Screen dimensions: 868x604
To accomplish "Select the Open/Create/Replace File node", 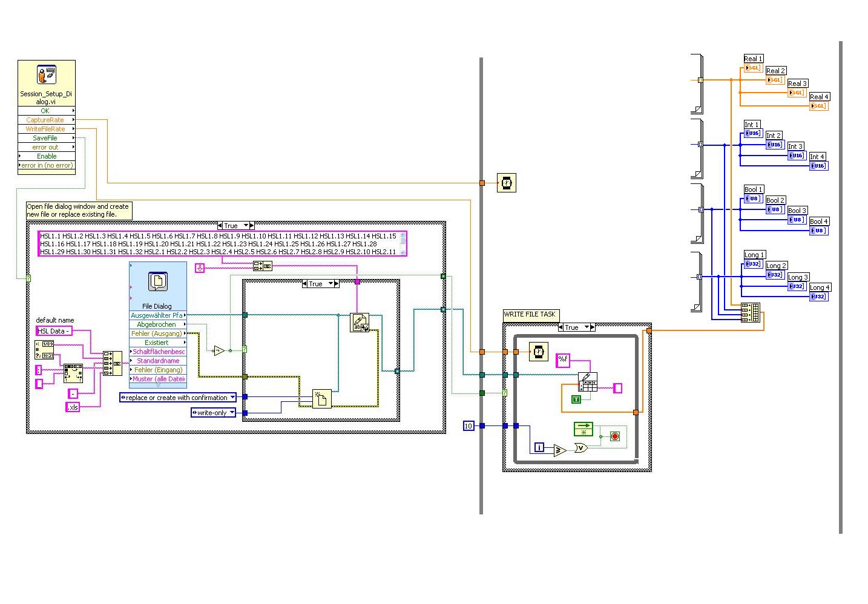I will [322, 399].
